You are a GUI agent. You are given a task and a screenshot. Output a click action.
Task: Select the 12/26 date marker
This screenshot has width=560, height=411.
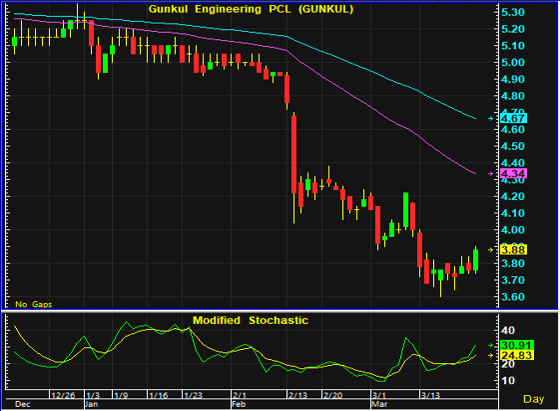[x=63, y=395]
